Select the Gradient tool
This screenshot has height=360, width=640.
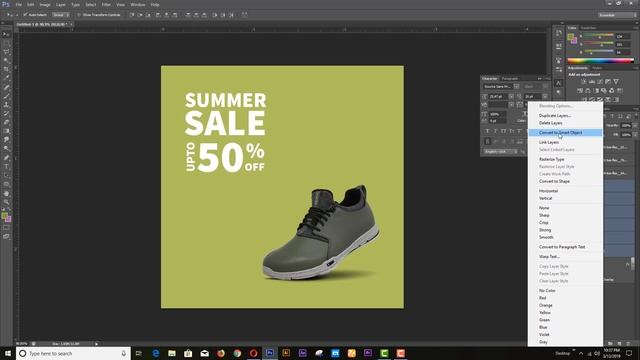[x=6, y=131]
